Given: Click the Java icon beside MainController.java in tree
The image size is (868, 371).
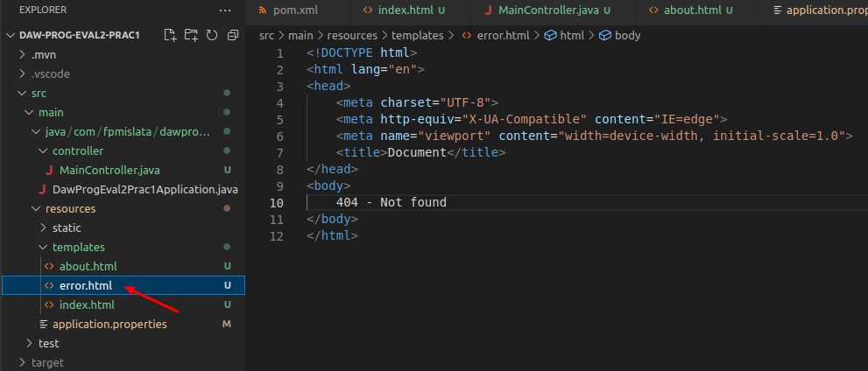Looking at the screenshot, I should pyautogui.click(x=51, y=170).
